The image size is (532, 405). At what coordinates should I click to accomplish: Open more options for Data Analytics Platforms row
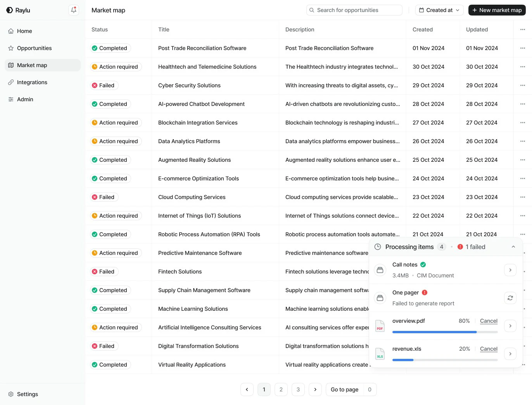point(523,141)
